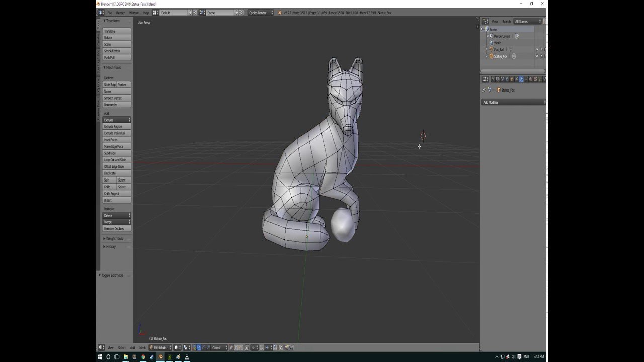
Task: Click the Properties editor type icon
Action: click(486, 79)
